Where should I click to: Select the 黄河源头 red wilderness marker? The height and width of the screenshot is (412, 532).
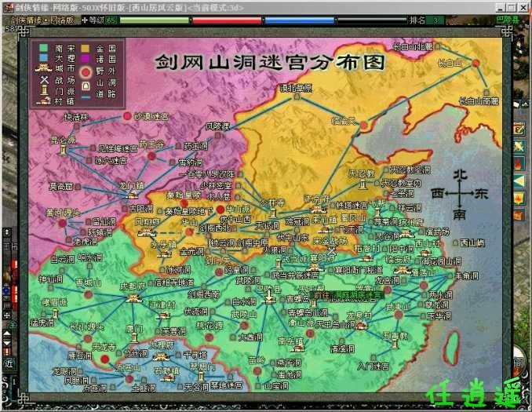pyautogui.click(x=63, y=224)
